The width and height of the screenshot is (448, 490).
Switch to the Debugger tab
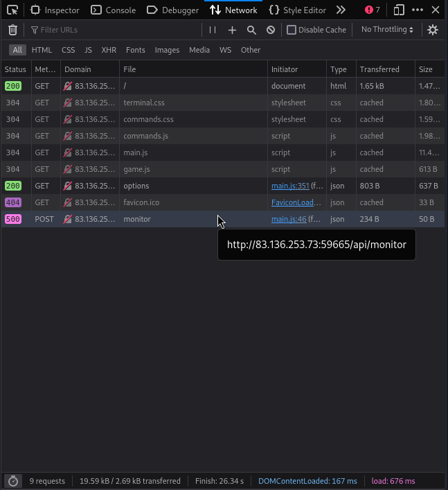[x=173, y=10]
